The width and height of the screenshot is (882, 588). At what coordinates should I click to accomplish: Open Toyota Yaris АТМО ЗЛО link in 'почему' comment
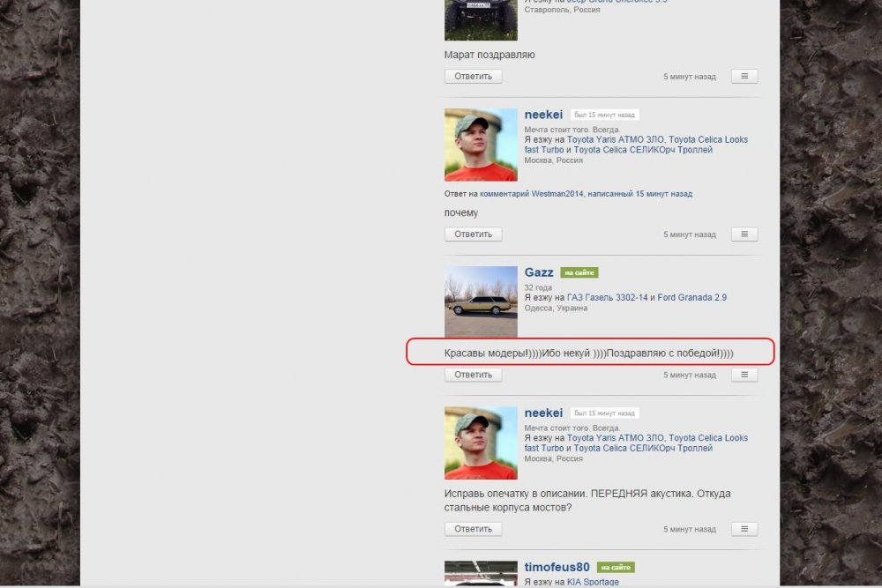coord(616,139)
